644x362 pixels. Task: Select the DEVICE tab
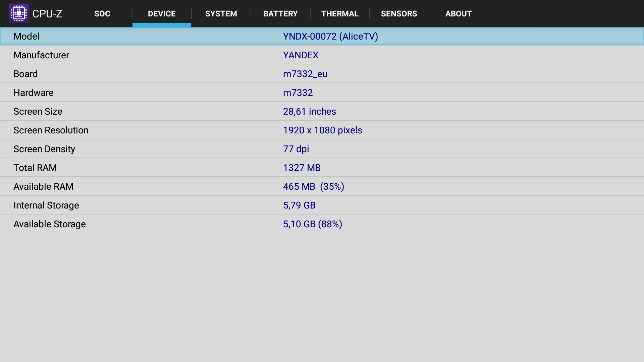[162, 14]
